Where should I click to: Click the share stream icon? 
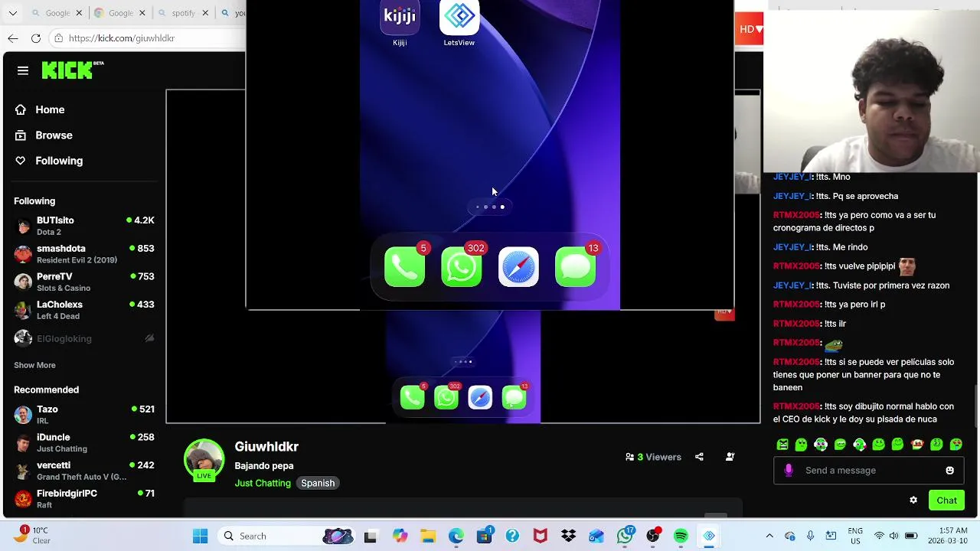tap(699, 457)
